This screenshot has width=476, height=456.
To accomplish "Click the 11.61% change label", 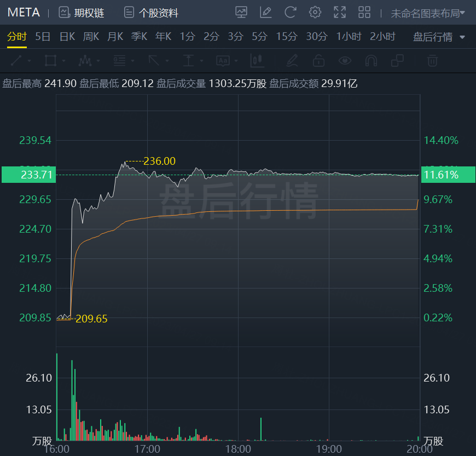I will (448, 175).
